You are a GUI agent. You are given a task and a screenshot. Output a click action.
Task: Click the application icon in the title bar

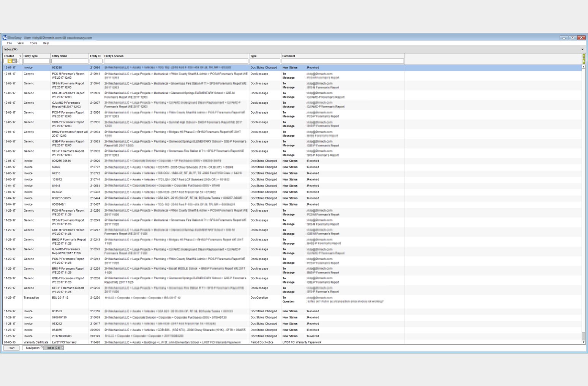coord(5,38)
